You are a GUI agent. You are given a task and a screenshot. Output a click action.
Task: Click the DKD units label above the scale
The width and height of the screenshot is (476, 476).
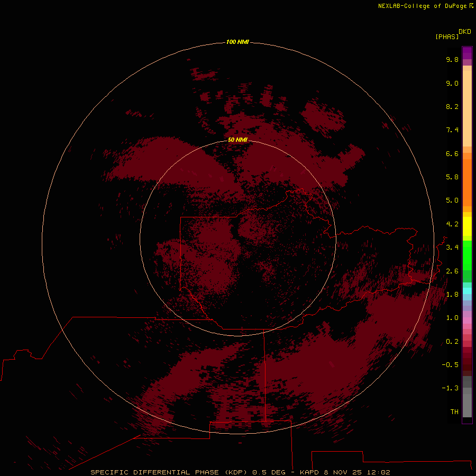[x=464, y=32]
